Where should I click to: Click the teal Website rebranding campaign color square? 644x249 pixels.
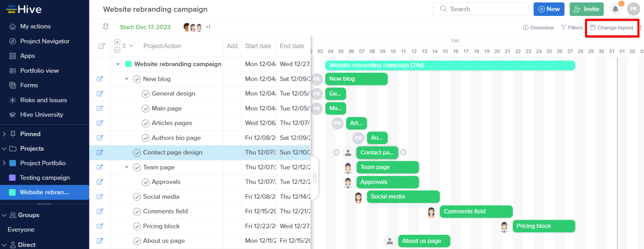click(x=129, y=64)
